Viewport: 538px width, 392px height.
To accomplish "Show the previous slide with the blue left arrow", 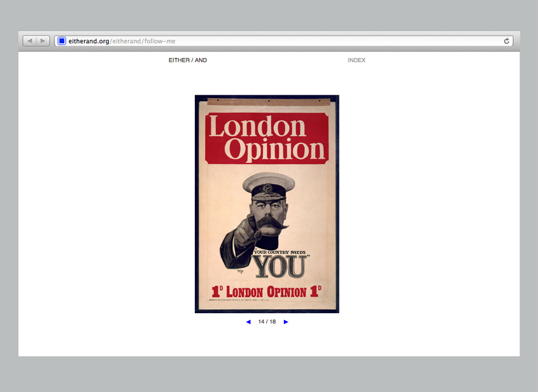I will [x=248, y=322].
